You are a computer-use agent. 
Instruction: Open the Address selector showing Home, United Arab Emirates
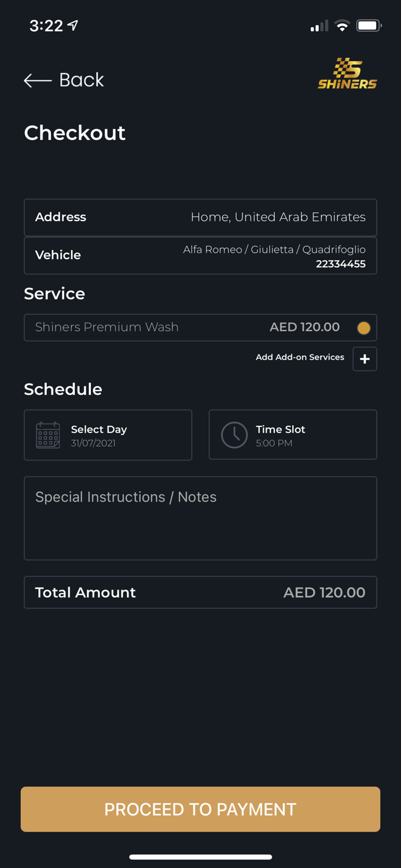[200, 217]
